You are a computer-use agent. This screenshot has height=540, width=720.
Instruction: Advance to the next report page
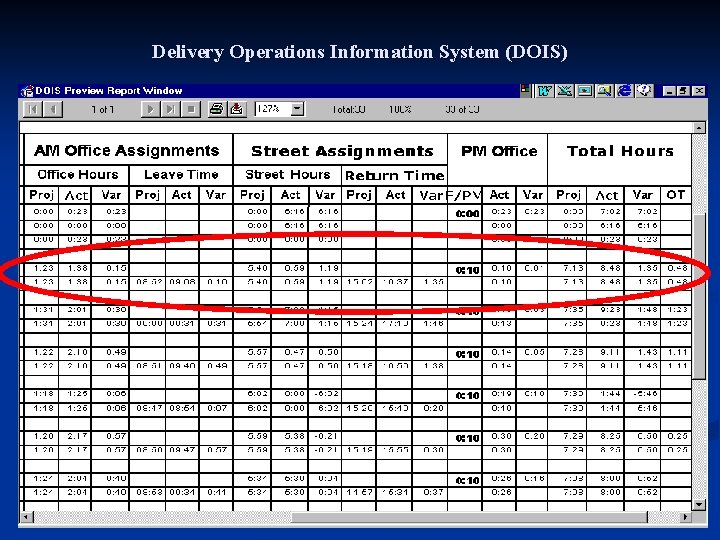pyautogui.click(x=150, y=109)
